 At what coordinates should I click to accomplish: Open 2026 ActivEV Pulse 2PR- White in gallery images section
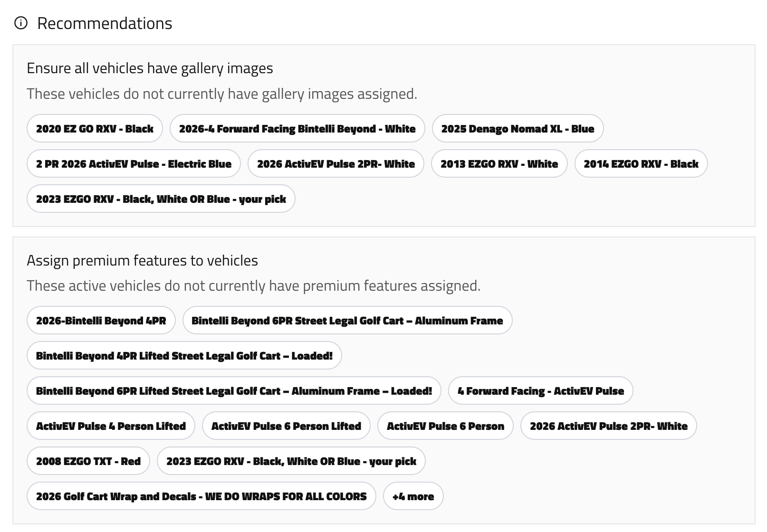tap(336, 163)
